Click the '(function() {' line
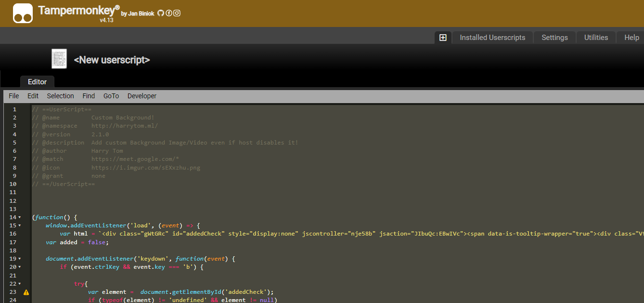 tap(54, 217)
